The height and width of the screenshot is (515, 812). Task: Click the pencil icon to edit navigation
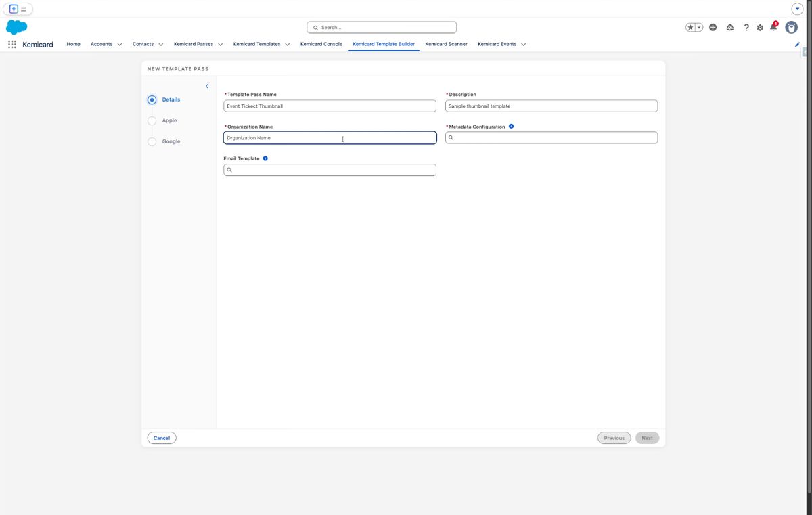pos(797,44)
